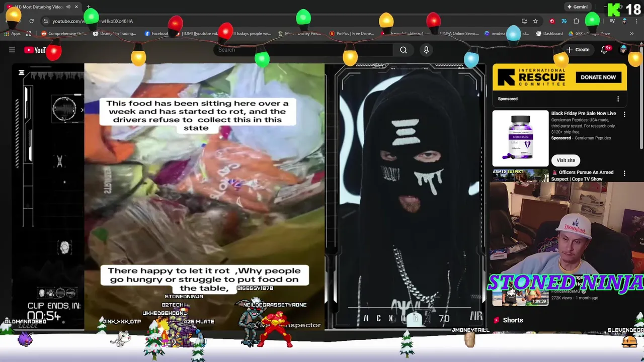Open sponsored ad three-dot options
The image size is (644, 362).
tap(618, 99)
